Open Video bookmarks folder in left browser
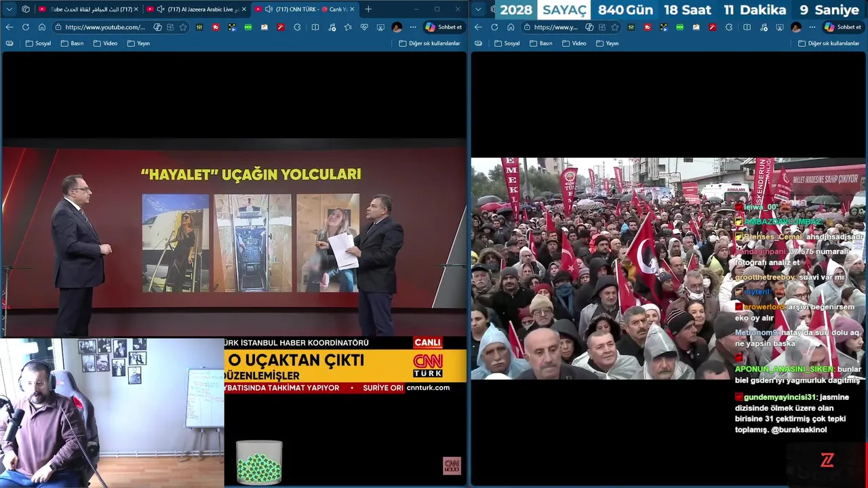Screen dimensions: 868x488 (105, 43)
